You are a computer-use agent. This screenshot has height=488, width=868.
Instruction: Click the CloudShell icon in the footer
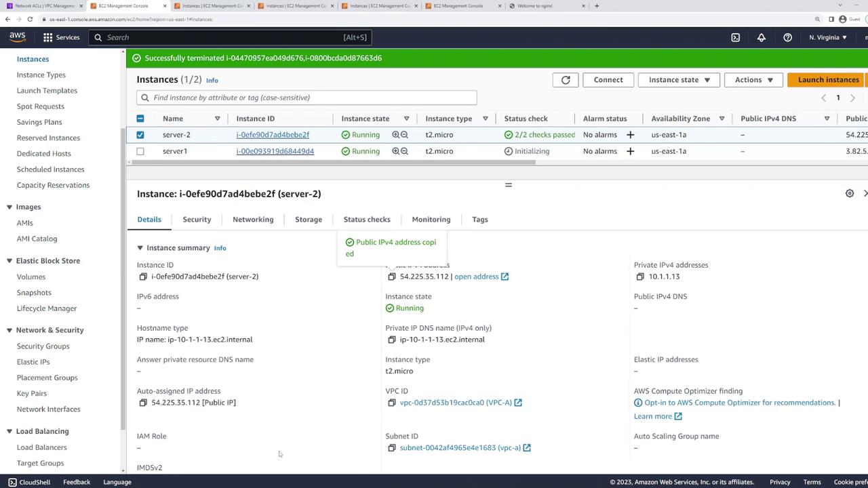12,482
